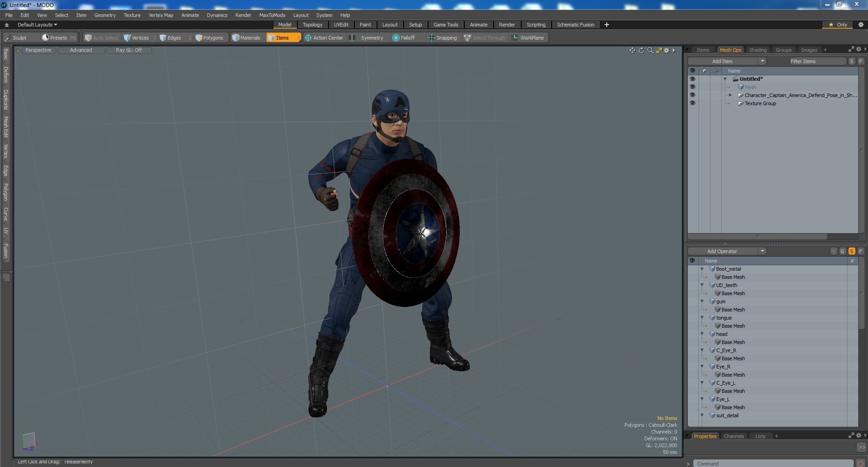The width and height of the screenshot is (868, 467).
Task: Switch to the Shading tab
Action: pyautogui.click(x=758, y=50)
